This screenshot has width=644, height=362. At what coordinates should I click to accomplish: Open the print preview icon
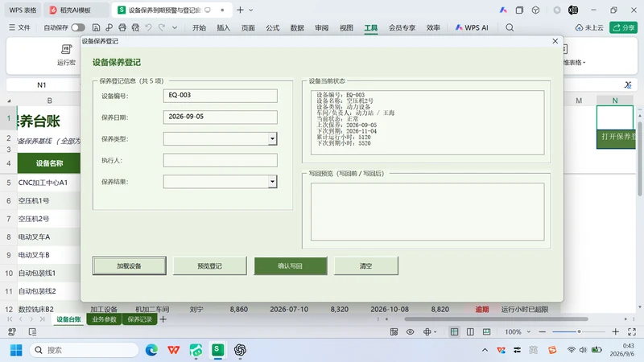135,27
